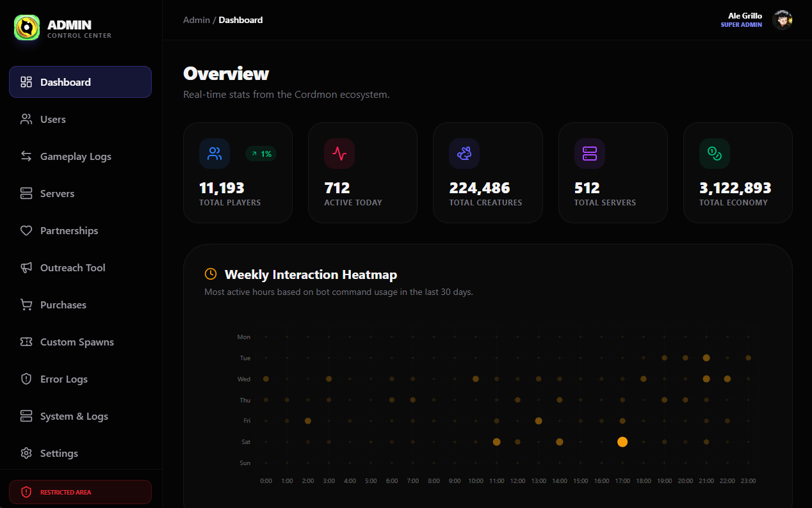Screen dimensions: 812x508
Task: Click the Total Servers stack icon
Action: [589, 154]
